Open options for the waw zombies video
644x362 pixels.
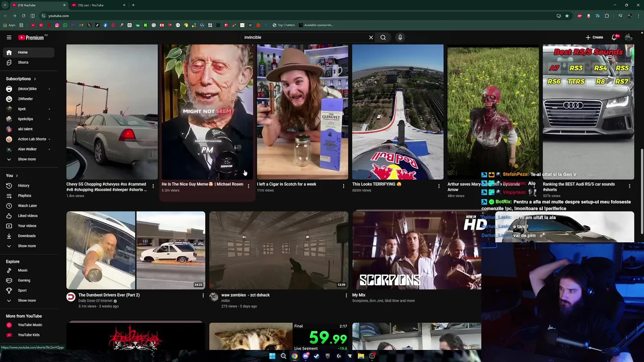coord(346,296)
